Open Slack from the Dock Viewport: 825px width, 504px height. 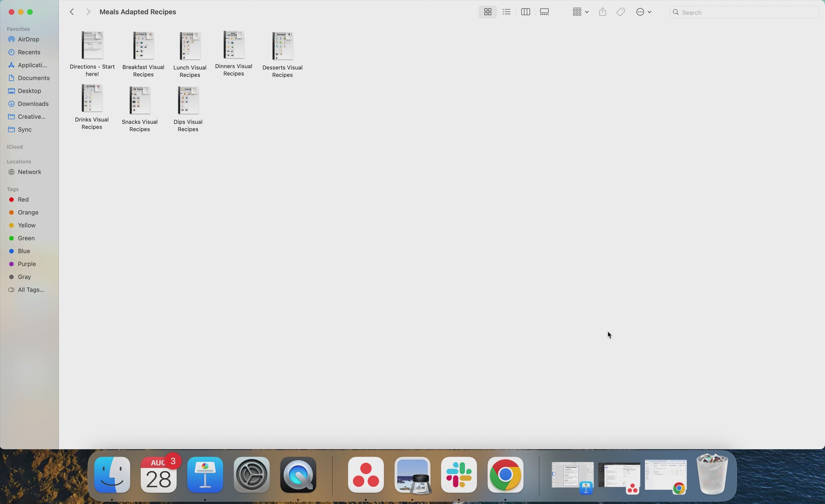coord(459,475)
